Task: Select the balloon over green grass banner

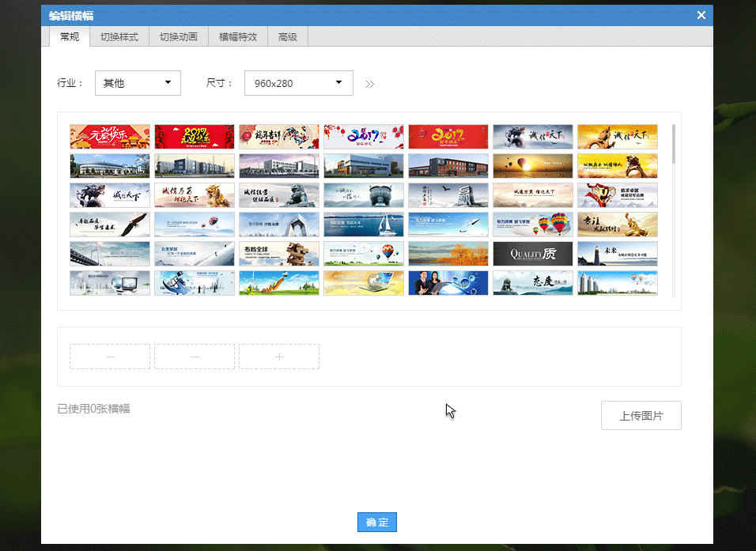Action: pos(364,254)
